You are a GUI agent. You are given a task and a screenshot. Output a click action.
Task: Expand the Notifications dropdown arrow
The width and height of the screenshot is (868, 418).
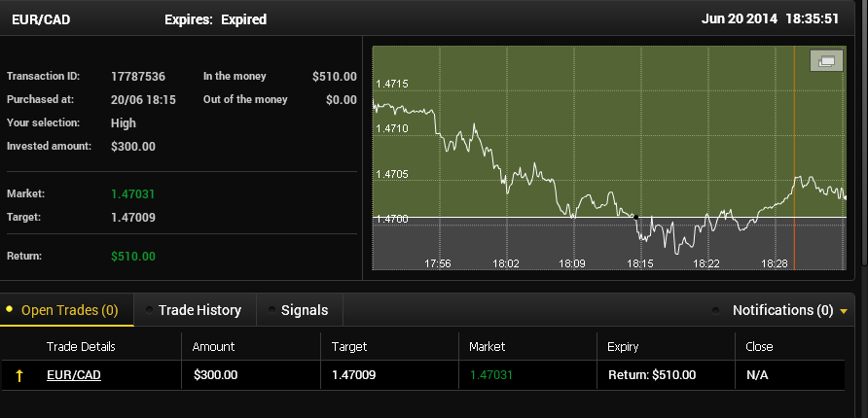[844, 312]
